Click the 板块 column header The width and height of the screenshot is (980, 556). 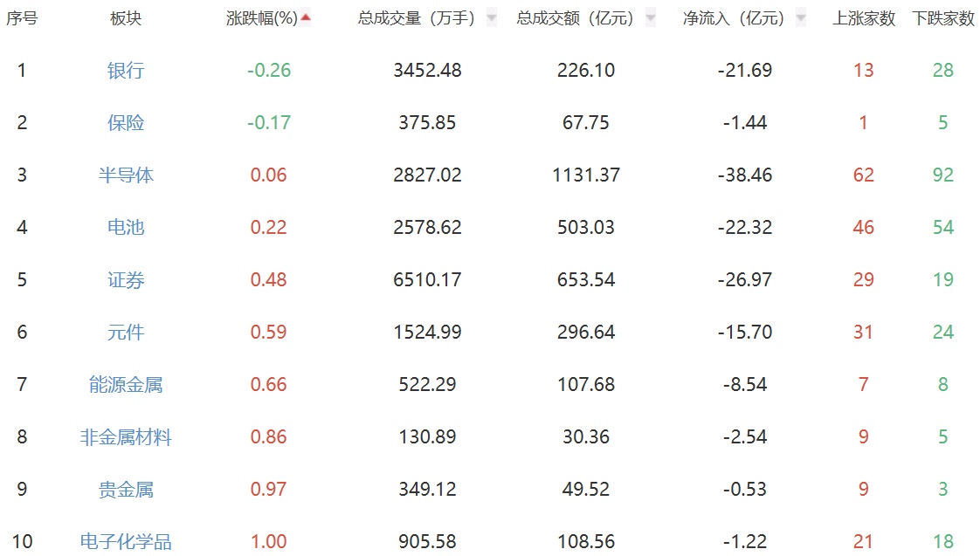pyautogui.click(x=126, y=18)
